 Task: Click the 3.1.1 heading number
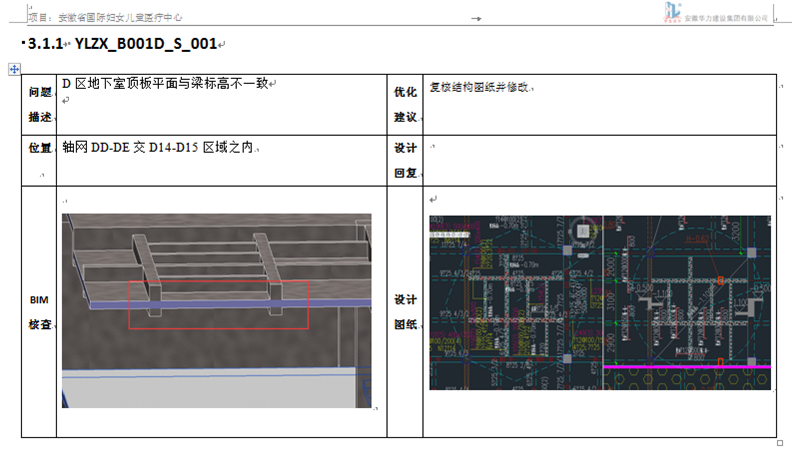tap(46, 44)
